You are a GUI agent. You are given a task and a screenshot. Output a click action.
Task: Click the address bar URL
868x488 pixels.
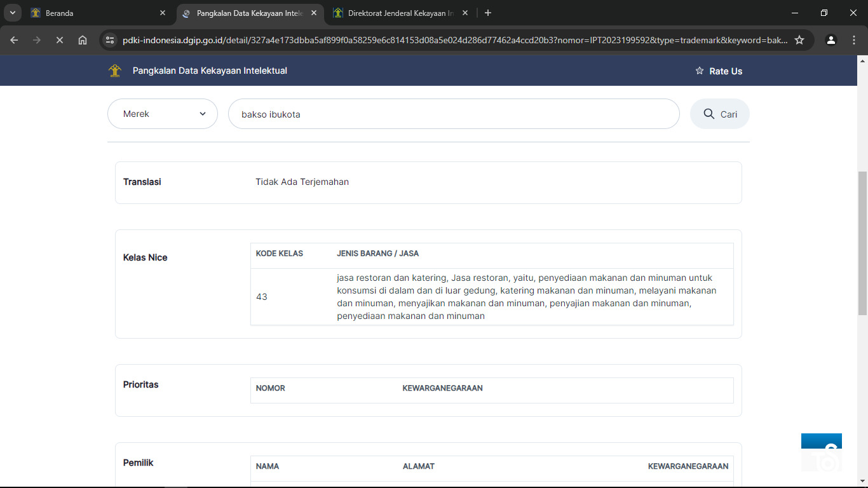pyautogui.click(x=455, y=40)
